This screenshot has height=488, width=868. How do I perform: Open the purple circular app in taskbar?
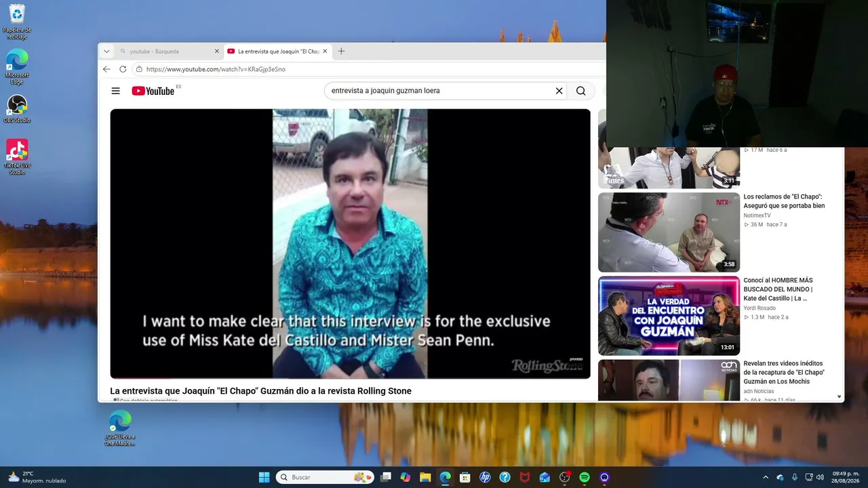click(604, 477)
